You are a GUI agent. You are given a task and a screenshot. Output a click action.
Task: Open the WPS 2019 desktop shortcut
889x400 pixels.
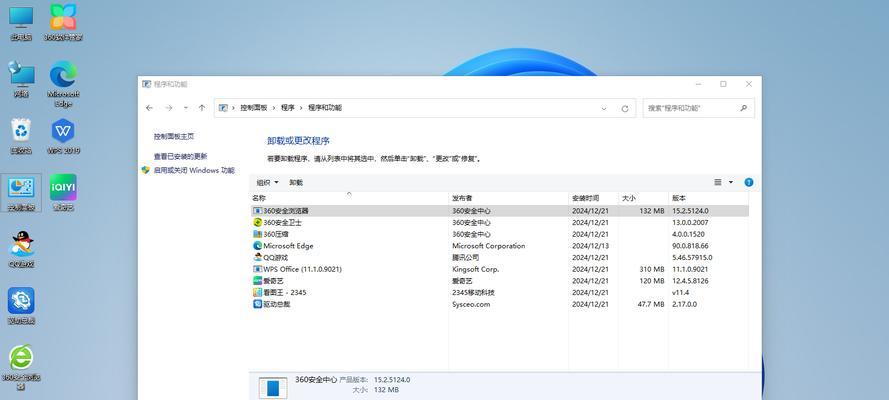click(63, 136)
